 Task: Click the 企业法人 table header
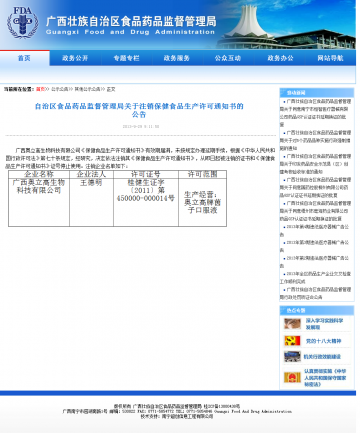coord(91,174)
